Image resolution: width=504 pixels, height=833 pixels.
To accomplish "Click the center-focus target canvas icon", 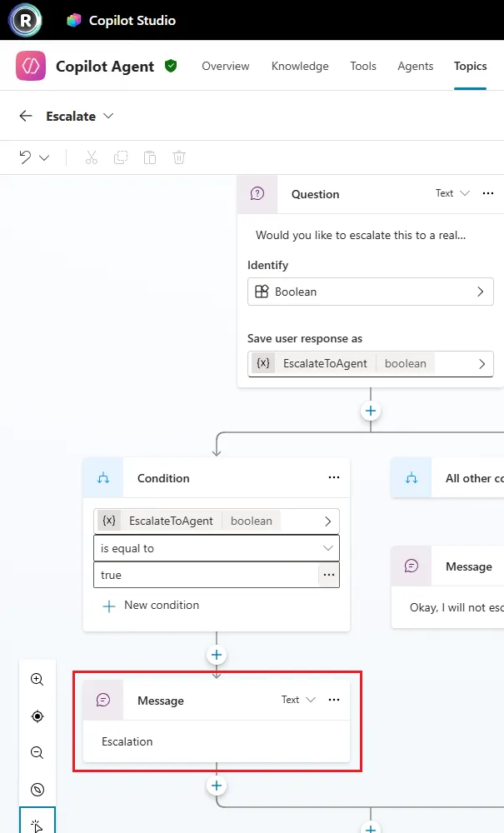I will [37, 716].
